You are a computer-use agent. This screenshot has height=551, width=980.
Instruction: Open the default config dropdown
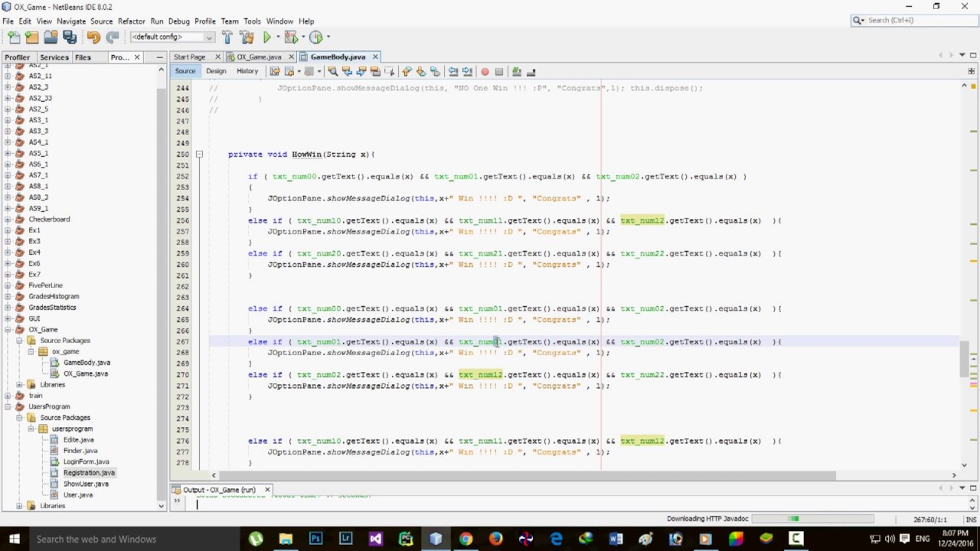pyautogui.click(x=172, y=37)
